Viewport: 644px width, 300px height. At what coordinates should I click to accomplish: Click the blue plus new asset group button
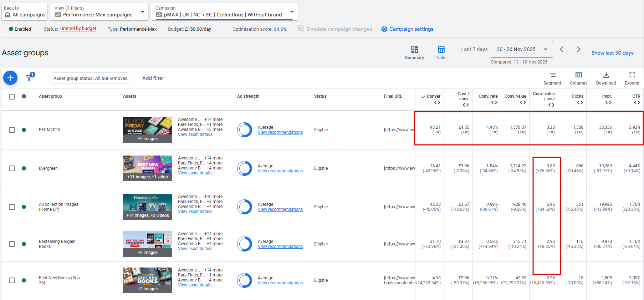(x=10, y=78)
